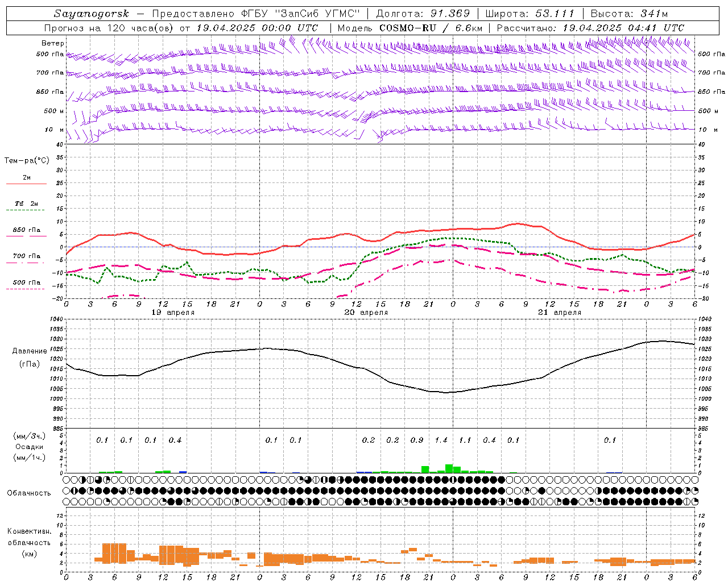The width and height of the screenshot is (728, 582).
Task: Select the 'Давление' pressure panel label
Action: 30,351
